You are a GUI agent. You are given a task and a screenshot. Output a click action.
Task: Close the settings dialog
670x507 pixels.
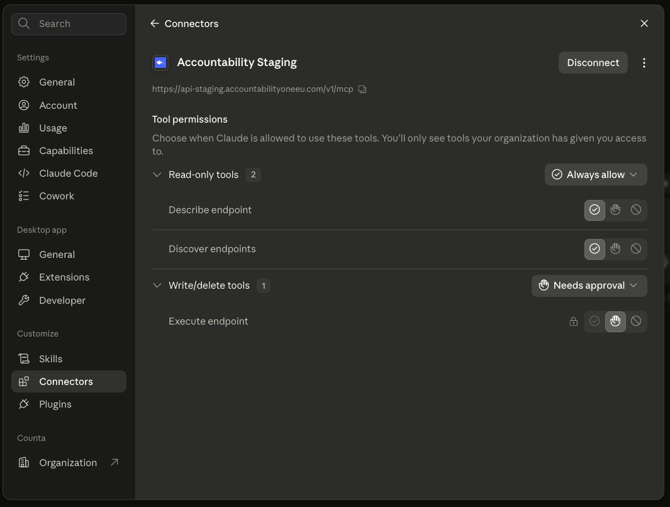click(644, 23)
